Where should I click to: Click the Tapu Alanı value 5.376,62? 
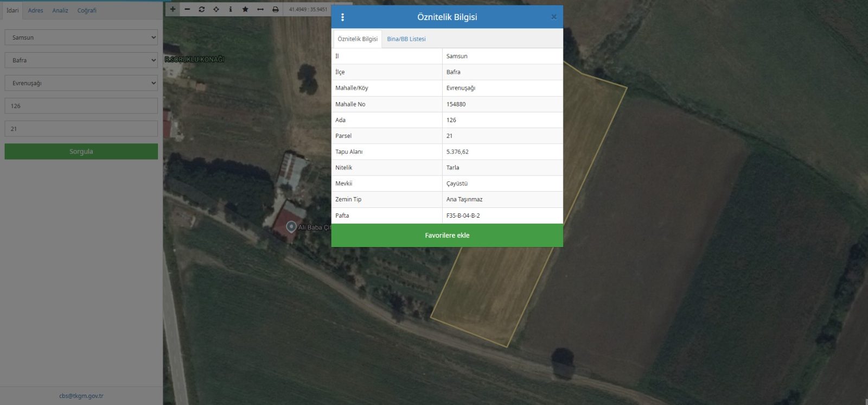(457, 152)
